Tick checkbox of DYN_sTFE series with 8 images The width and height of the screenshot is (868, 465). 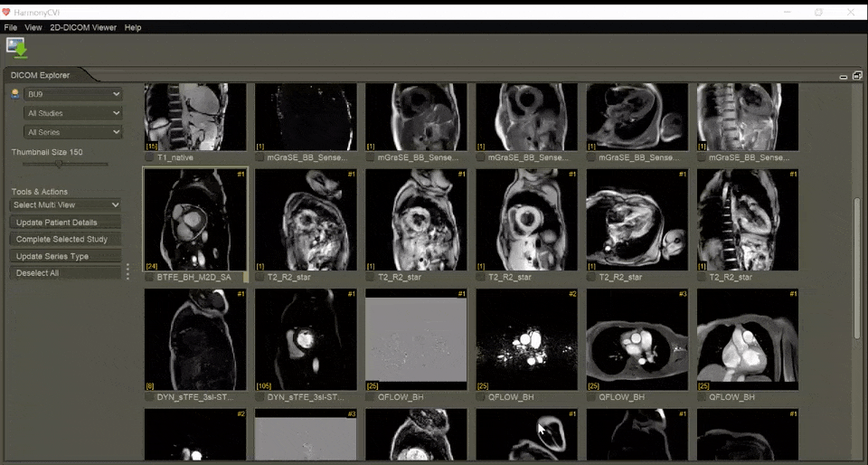pos(149,397)
